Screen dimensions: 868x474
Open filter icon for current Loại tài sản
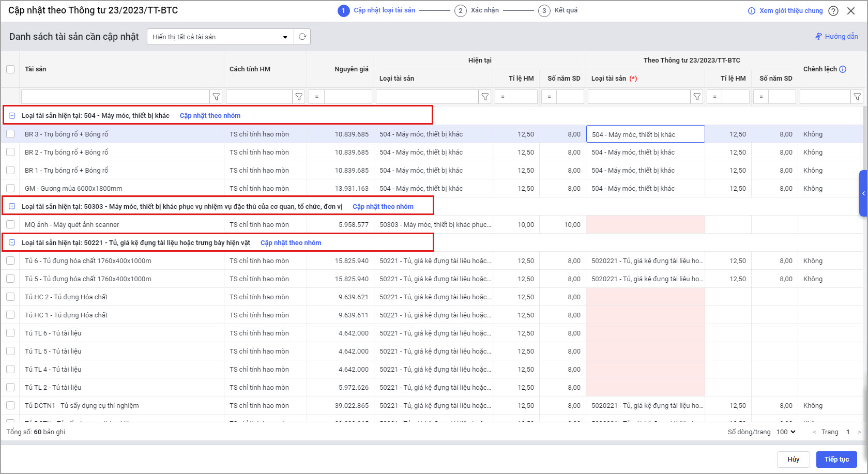pyautogui.click(x=485, y=97)
